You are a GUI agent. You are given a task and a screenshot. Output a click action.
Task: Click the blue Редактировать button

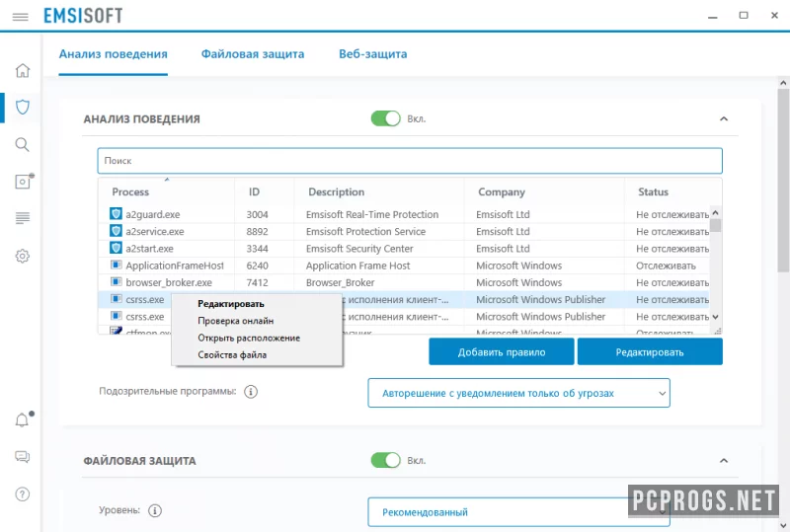tap(650, 351)
